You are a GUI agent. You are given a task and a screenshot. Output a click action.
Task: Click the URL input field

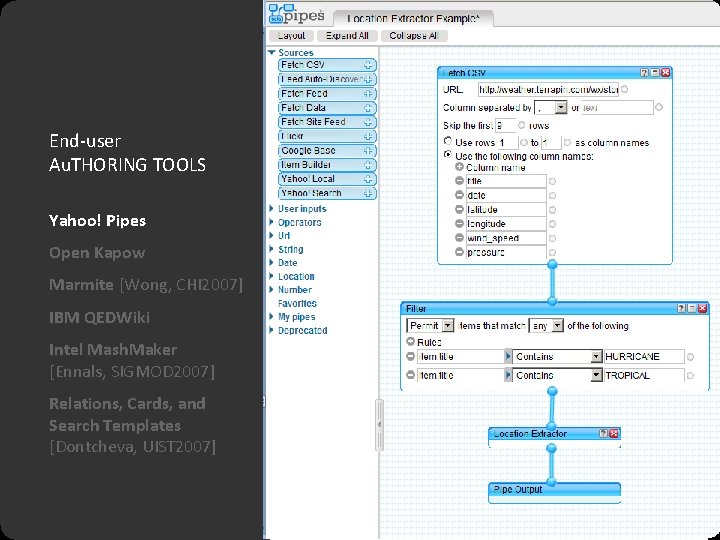click(x=548, y=90)
